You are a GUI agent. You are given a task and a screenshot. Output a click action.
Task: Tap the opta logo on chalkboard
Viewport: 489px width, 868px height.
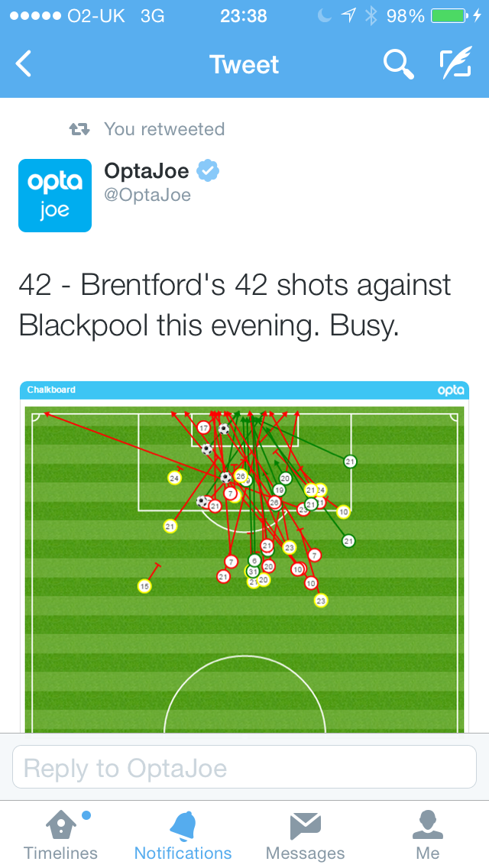[450, 390]
